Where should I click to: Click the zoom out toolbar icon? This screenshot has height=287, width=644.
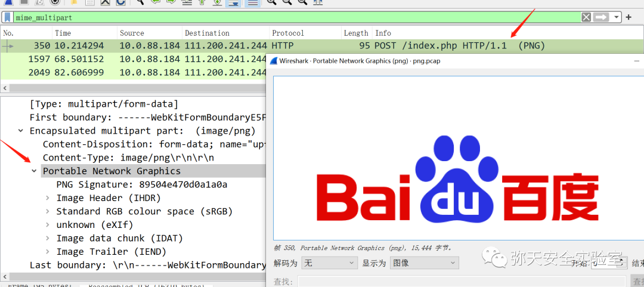pos(287,2)
